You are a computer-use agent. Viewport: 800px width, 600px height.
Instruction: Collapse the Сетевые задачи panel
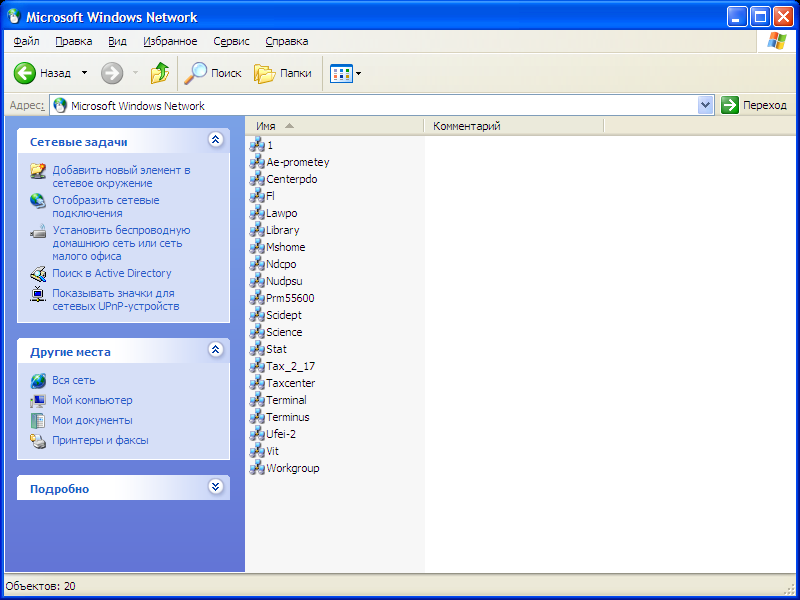pyautogui.click(x=215, y=140)
